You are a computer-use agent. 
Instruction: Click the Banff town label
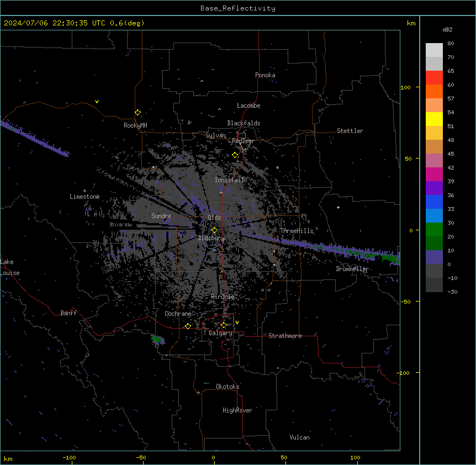click(68, 313)
